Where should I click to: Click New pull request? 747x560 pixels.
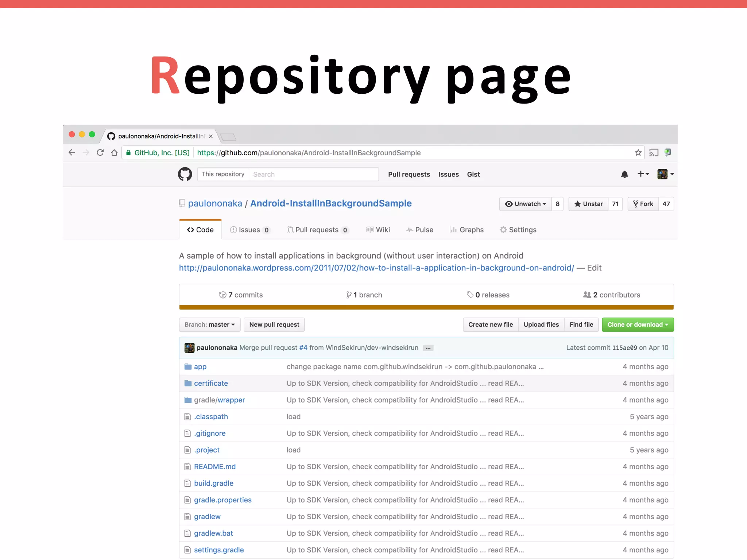pyautogui.click(x=274, y=324)
